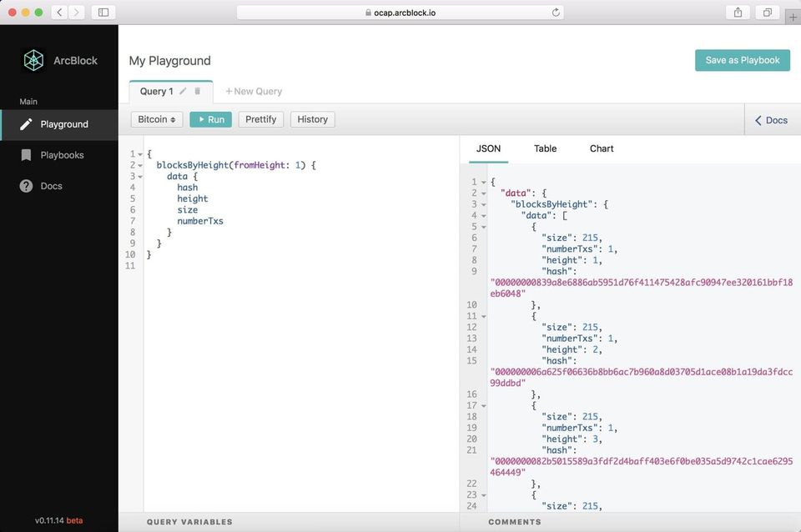Expand the Docs panel chevron
Screen dimensions: 801x532
pos(758,120)
